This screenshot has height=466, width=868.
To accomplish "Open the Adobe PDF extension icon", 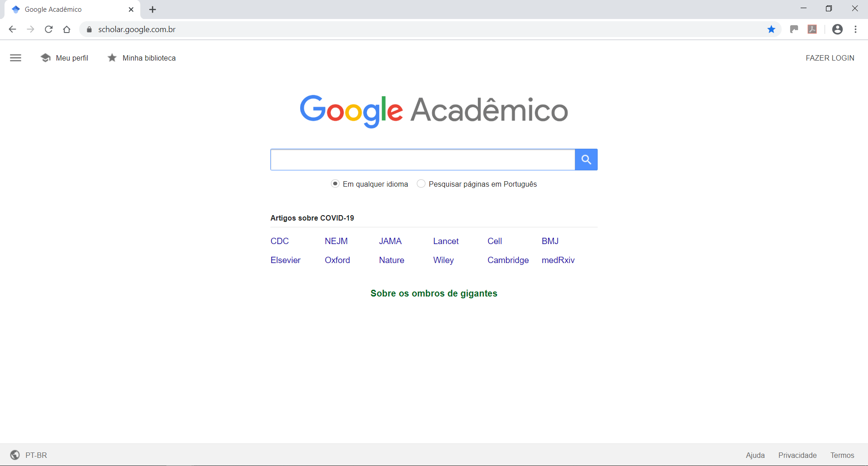I will [x=812, y=29].
